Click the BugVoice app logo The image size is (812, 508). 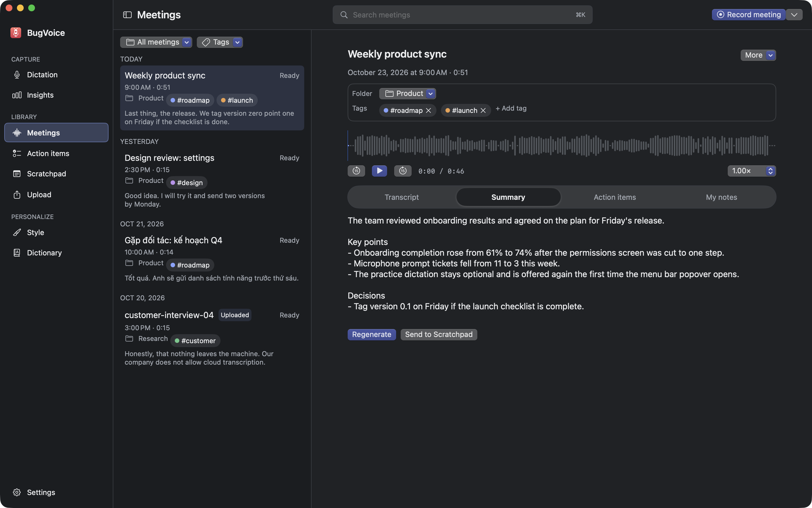coord(16,32)
